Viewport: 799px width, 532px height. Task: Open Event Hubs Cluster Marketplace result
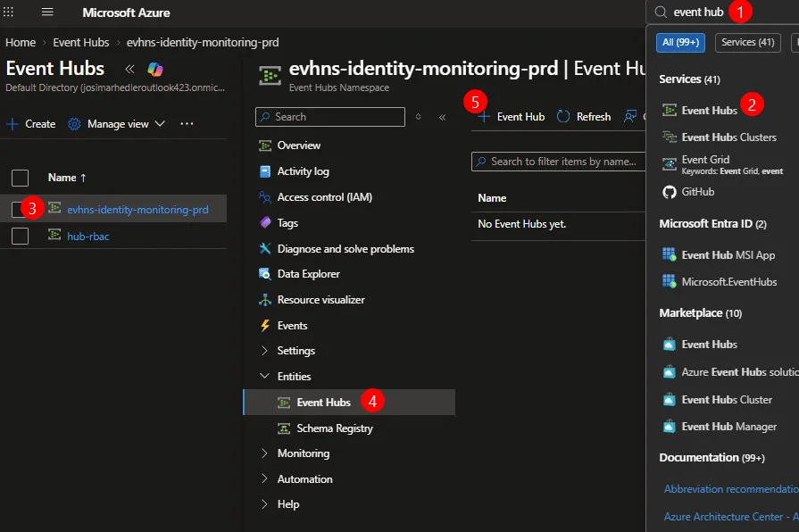[x=727, y=400]
